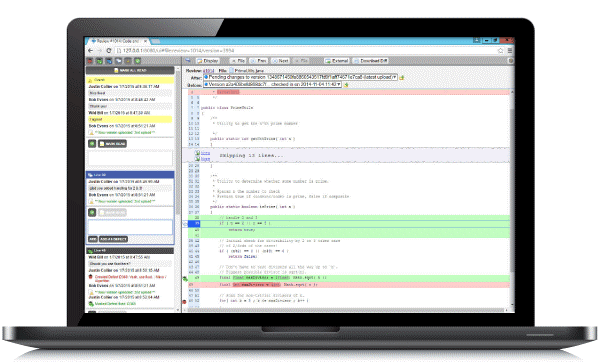This screenshot has width=600, height=363.
Task: Click the comments panel vertical scrollbar
Action: coord(178,189)
